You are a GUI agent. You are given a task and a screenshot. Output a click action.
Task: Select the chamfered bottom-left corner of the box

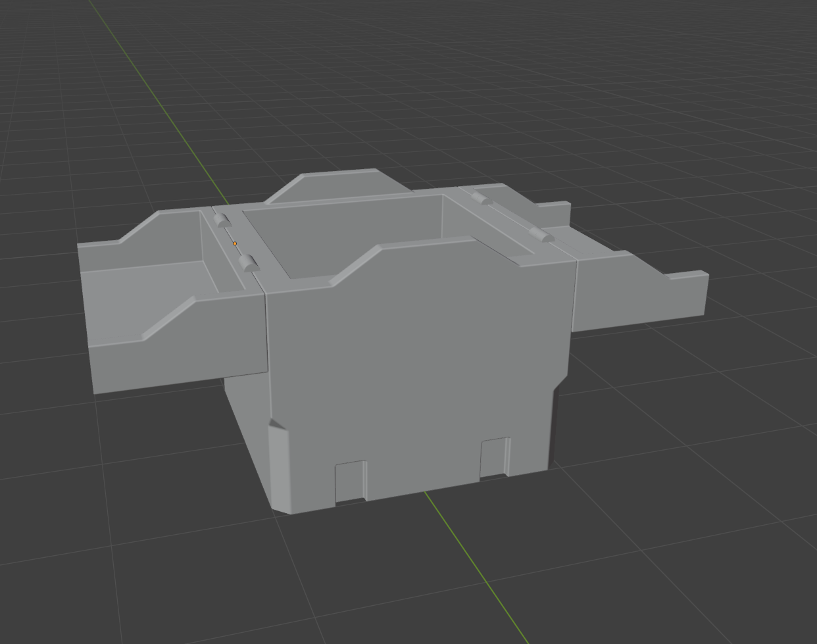tap(280, 464)
